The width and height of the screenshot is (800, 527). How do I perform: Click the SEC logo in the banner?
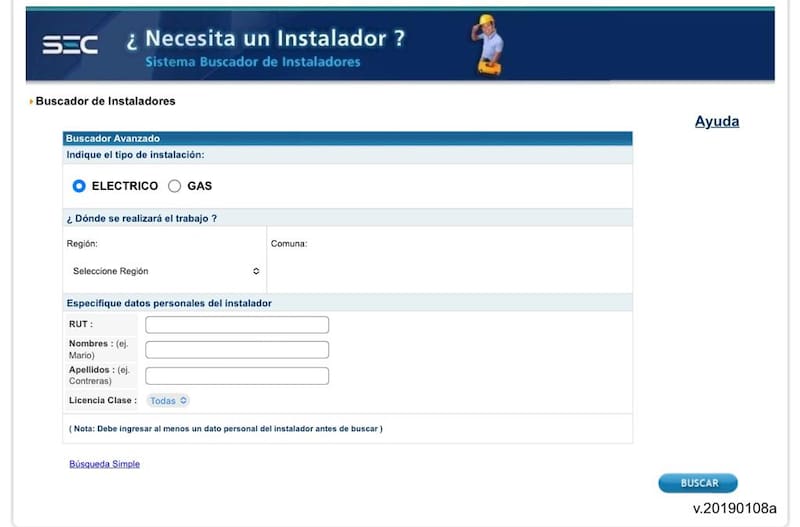tap(70, 45)
